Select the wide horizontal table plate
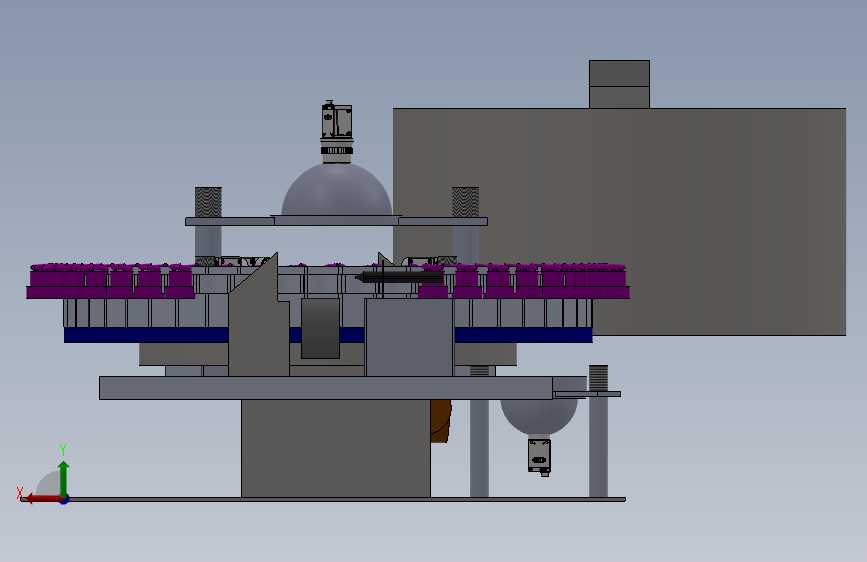The width and height of the screenshot is (867, 562). (326, 388)
